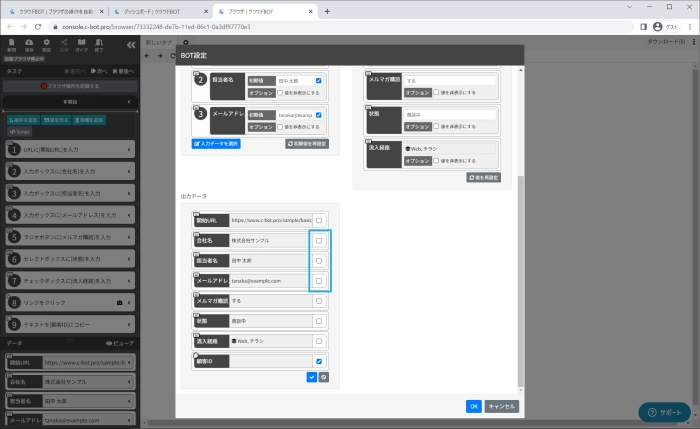Click the BOT設定 dialog vertical scrollbar
The image size is (700, 429).
(519, 280)
